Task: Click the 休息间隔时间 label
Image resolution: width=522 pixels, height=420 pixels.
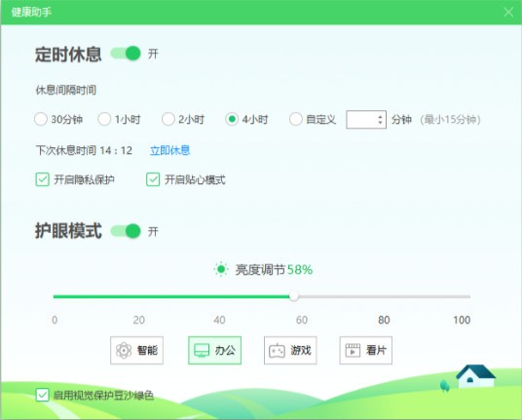Action: 66,90
